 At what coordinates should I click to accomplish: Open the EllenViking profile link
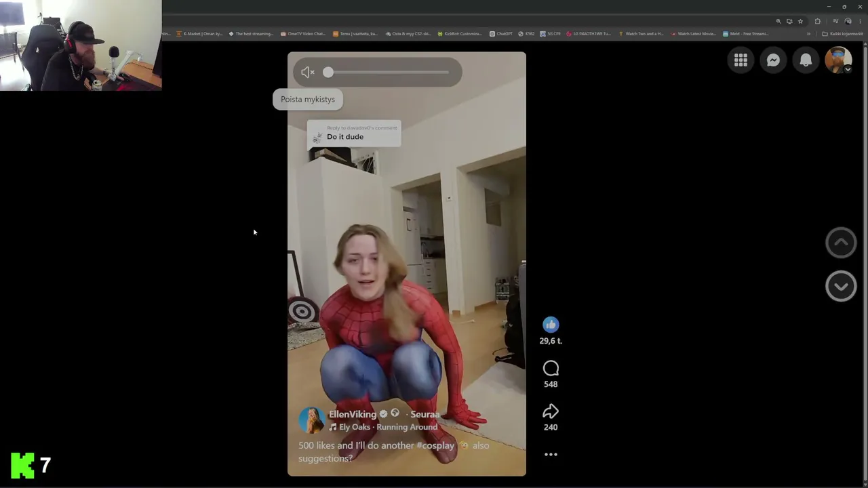pyautogui.click(x=352, y=414)
